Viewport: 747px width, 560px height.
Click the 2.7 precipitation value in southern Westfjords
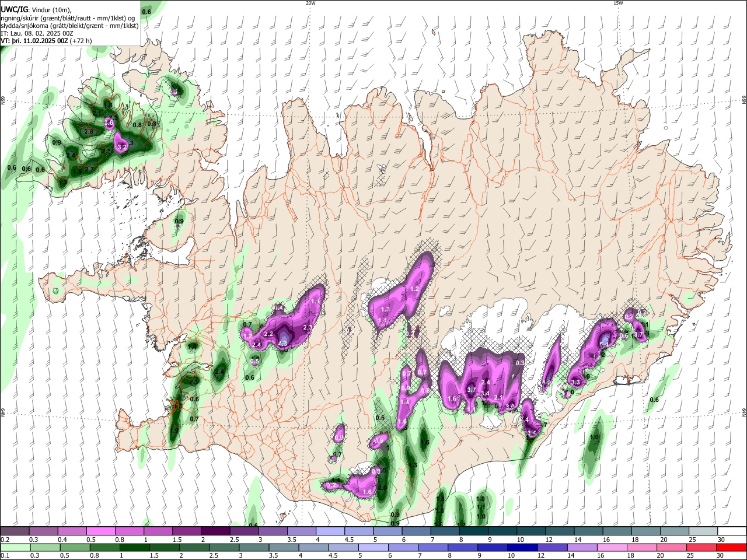coord(89,169)
